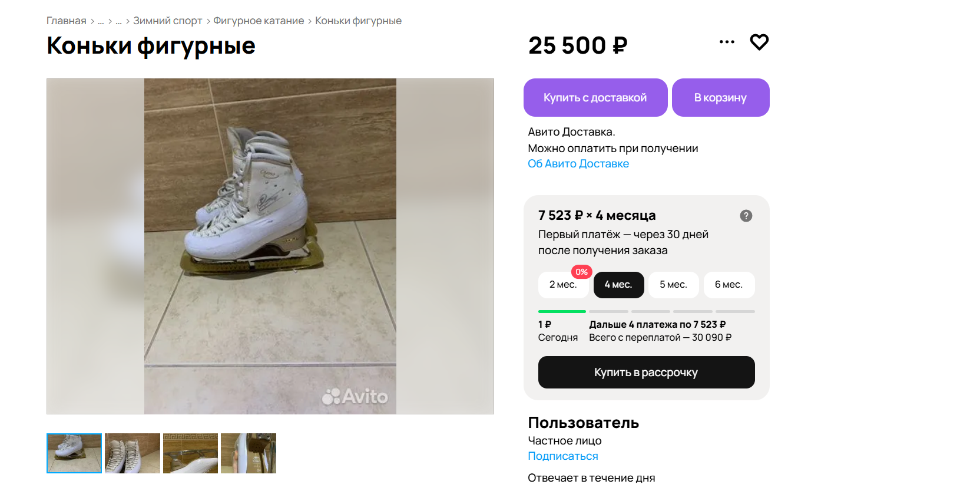Choose the 5 мес. installment period
This screenshot has width=980, height=494.
tap(673, 285)
